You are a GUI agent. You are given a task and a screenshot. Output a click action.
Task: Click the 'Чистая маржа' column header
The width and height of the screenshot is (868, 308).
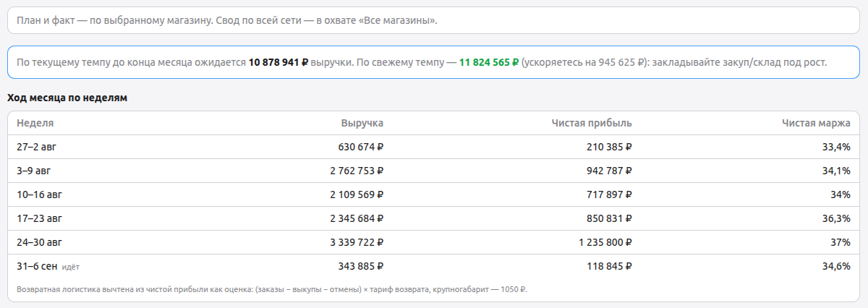coord(816,123)
